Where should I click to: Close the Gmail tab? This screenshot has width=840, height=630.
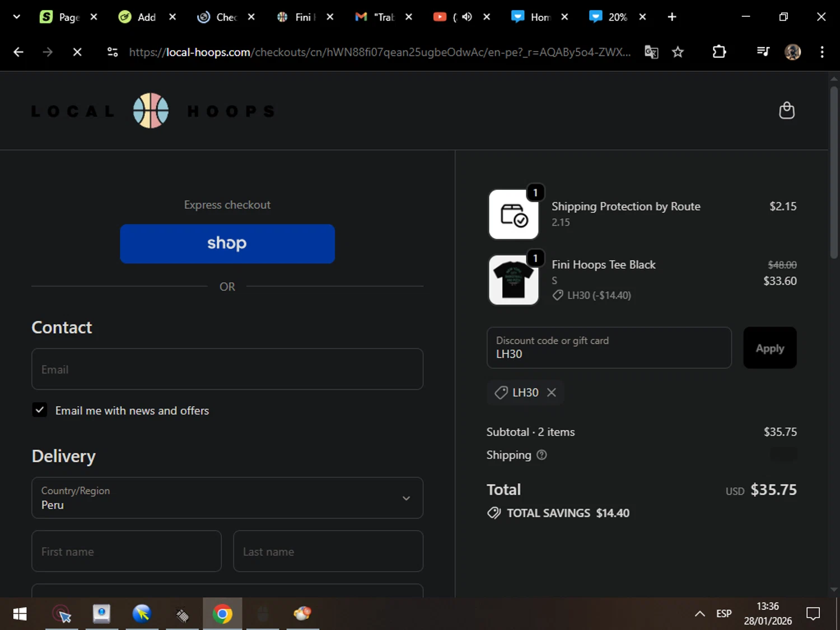tap(409, 17)
